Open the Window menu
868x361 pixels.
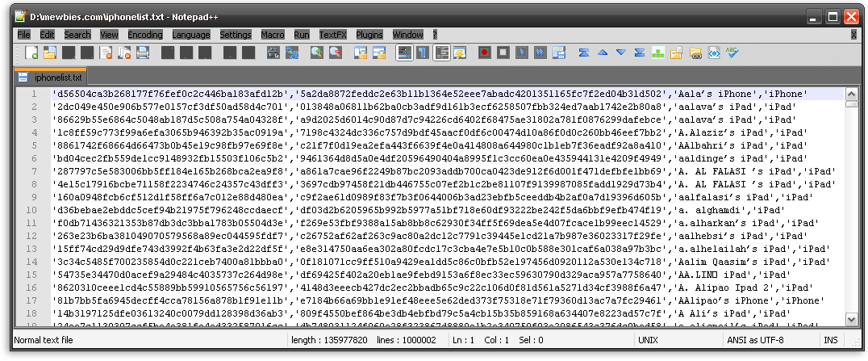click(407, 35)
